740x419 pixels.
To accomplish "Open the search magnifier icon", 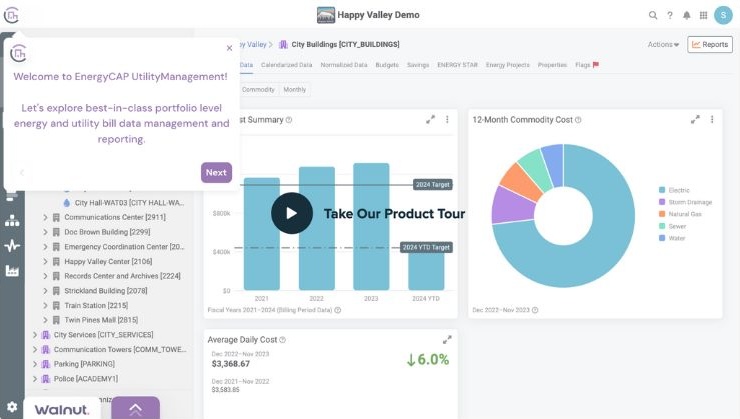I will [653, 15].
